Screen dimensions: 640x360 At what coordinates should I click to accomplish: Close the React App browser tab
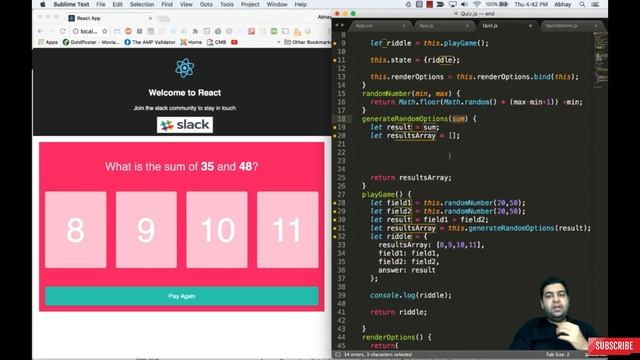(150, 18)
